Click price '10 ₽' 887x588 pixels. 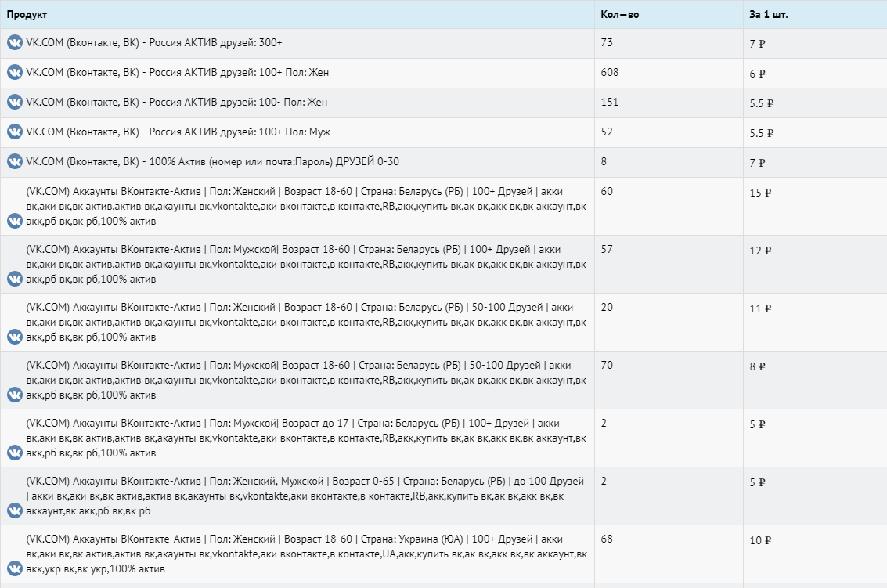[x=760, y=540]
